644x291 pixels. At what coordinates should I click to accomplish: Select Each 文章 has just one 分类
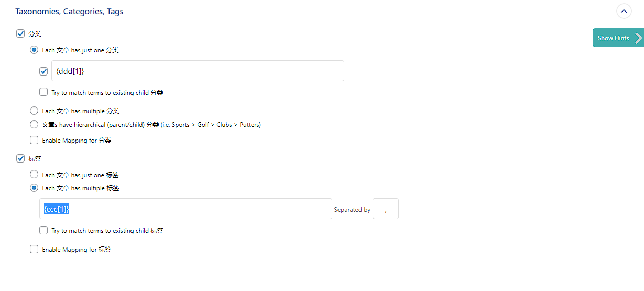pyautogui.click(x=34, y=50)
